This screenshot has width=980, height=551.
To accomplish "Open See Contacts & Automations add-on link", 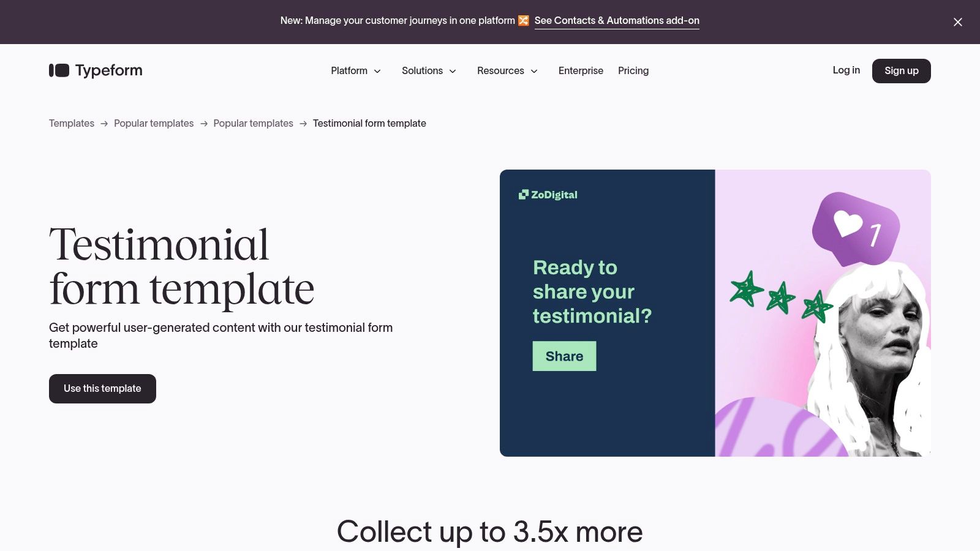I will (617, 21).
